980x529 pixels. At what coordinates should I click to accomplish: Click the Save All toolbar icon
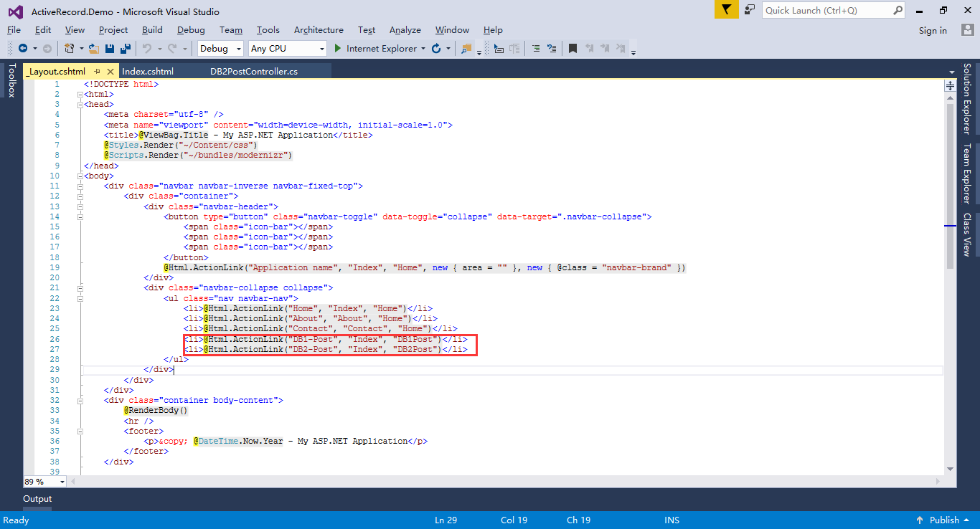pos(126,49)
